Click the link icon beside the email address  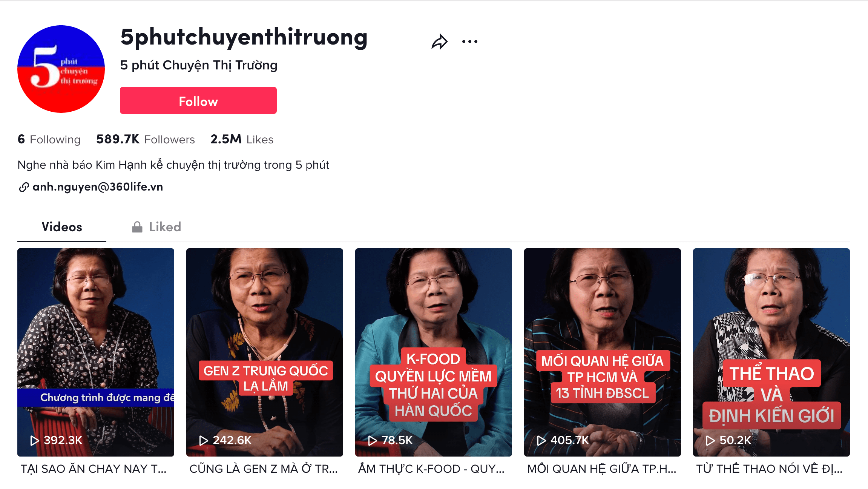24,187
